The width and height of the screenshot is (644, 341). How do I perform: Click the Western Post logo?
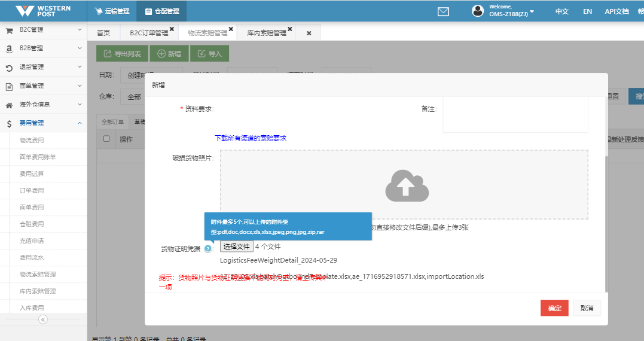(x=43, y=11)
